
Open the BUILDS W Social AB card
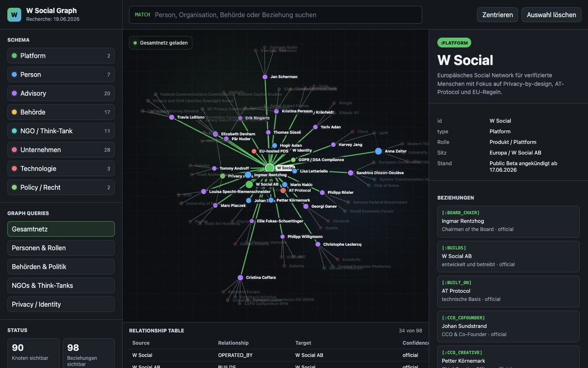(508, 257)
